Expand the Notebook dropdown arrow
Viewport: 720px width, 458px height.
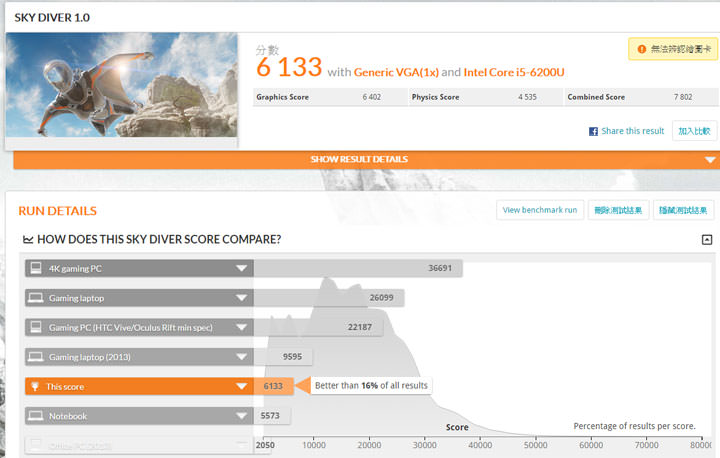point(241,416)
